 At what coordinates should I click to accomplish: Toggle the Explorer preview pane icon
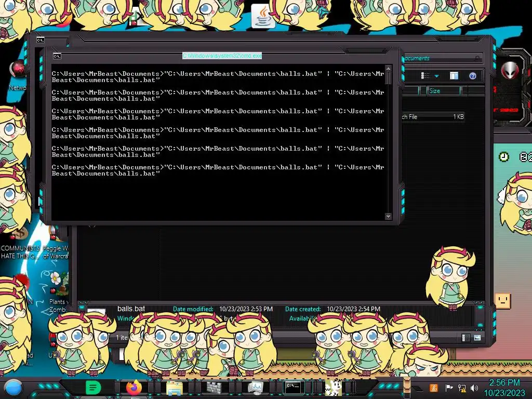click(454, 76)
